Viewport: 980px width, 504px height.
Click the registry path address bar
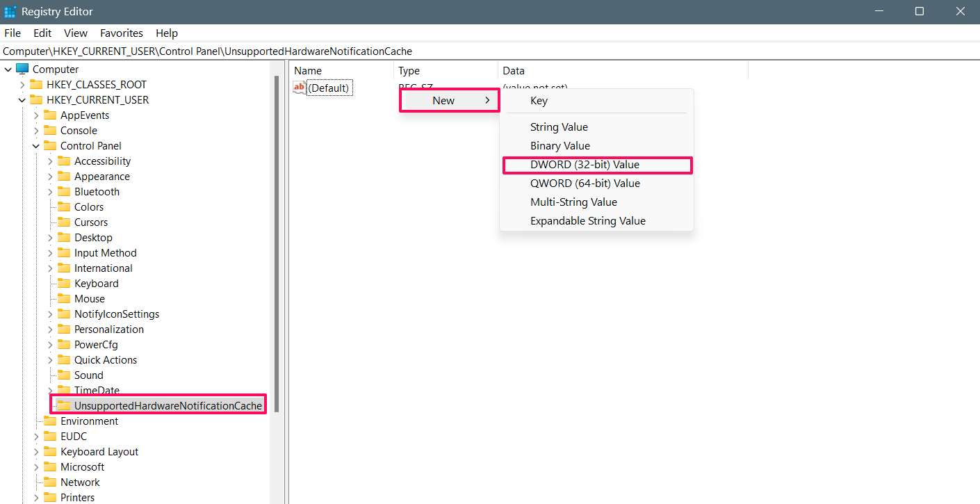[x=490, y=51]
